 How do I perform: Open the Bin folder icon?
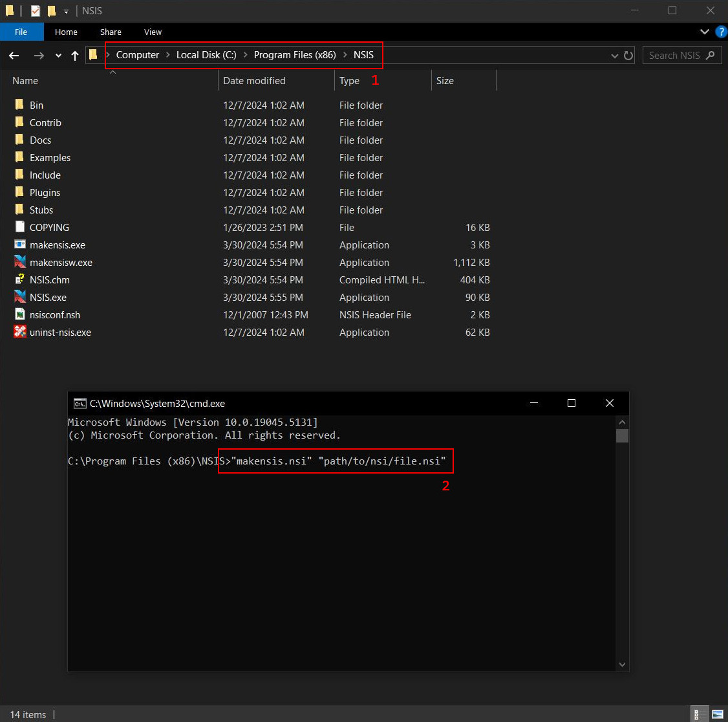tap(19, 105)
